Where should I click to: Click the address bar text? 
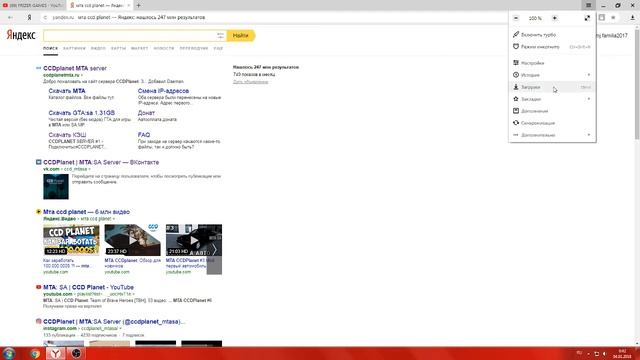141,18
